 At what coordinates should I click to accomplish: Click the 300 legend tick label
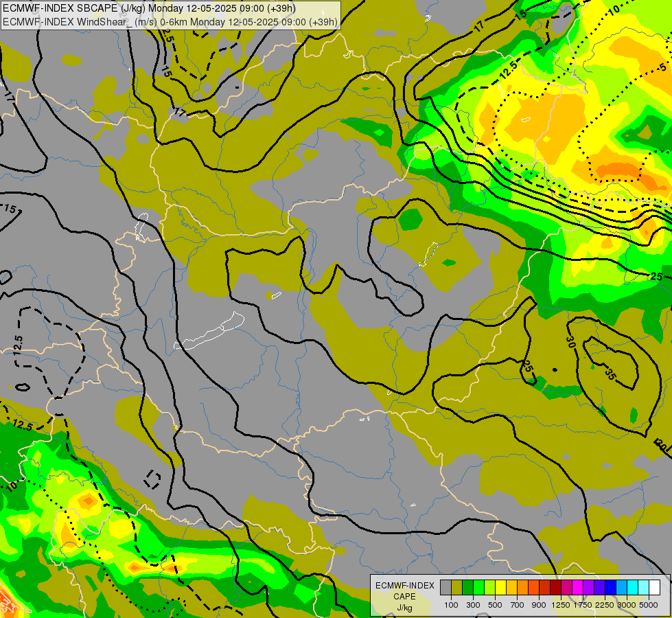coord(473,605)
